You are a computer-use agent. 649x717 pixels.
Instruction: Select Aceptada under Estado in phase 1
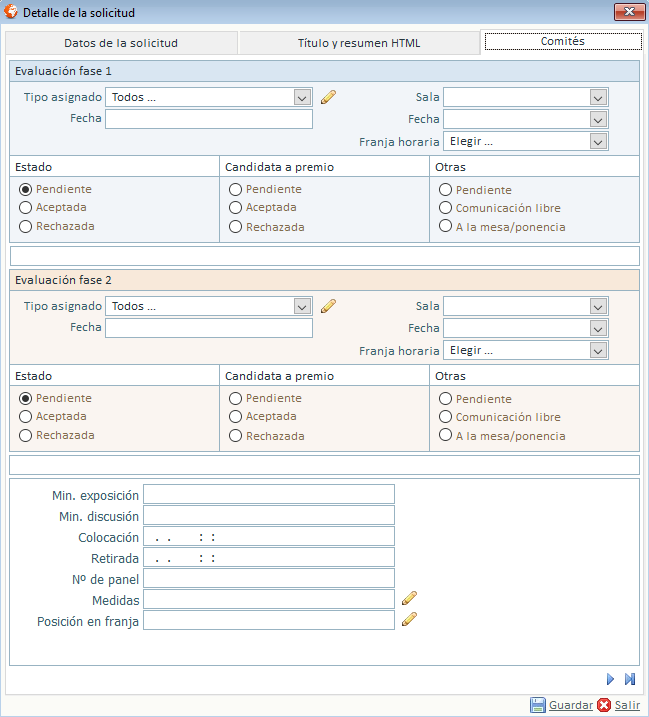click(26, 207)
